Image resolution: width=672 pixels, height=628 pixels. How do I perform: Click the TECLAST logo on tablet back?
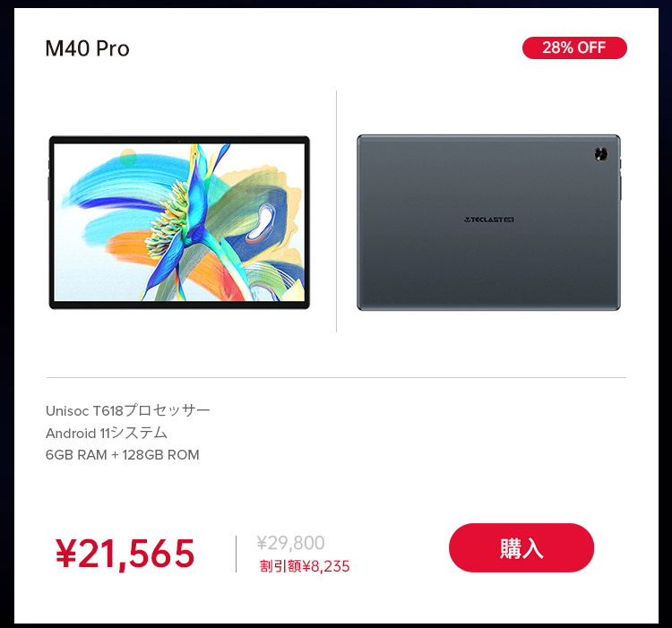(x=489, y=219)
